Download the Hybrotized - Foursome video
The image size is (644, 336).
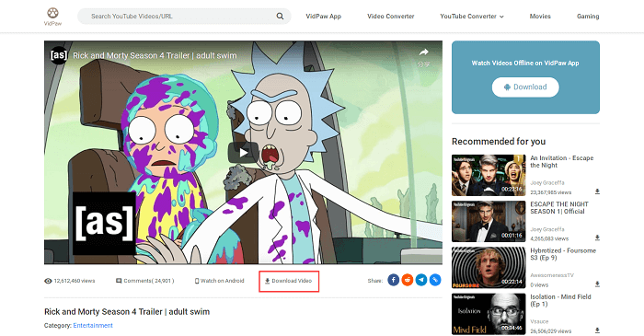click(x=597, y=284)
